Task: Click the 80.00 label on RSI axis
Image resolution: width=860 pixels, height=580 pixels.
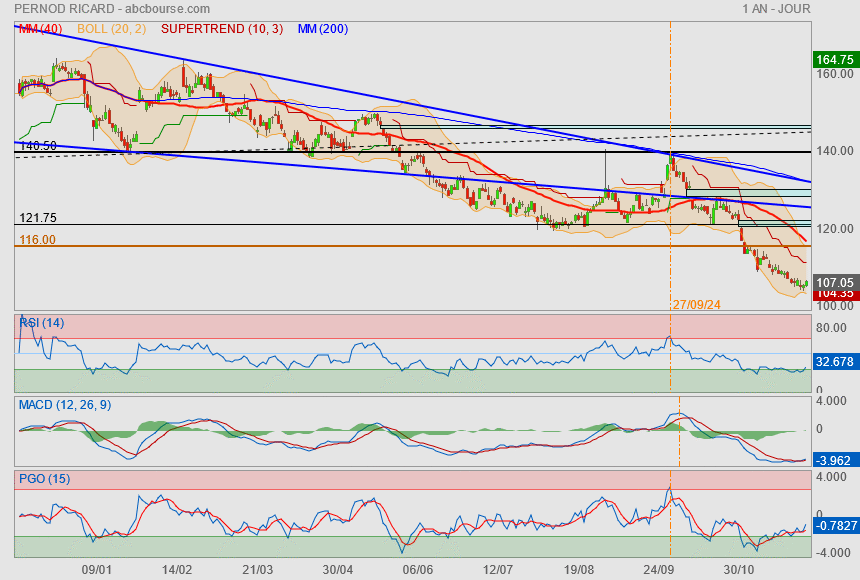Action: click(831, 328)
